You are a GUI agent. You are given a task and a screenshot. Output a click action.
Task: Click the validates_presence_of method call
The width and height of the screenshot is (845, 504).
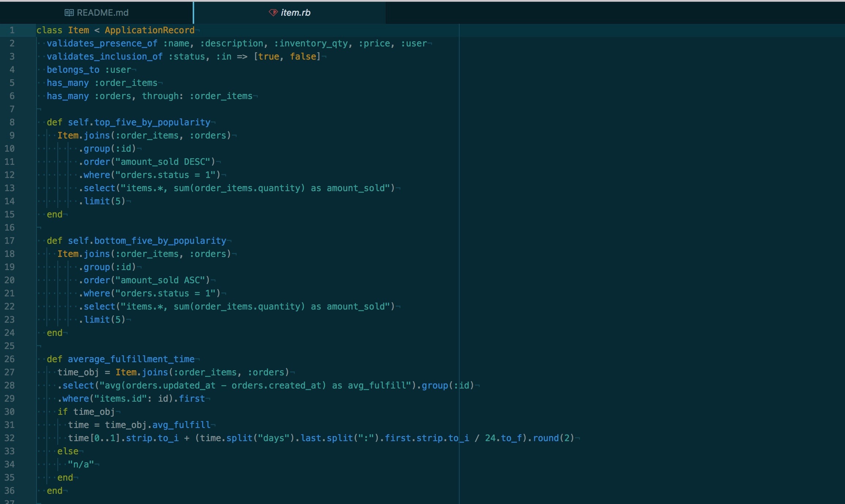[102, 43]
